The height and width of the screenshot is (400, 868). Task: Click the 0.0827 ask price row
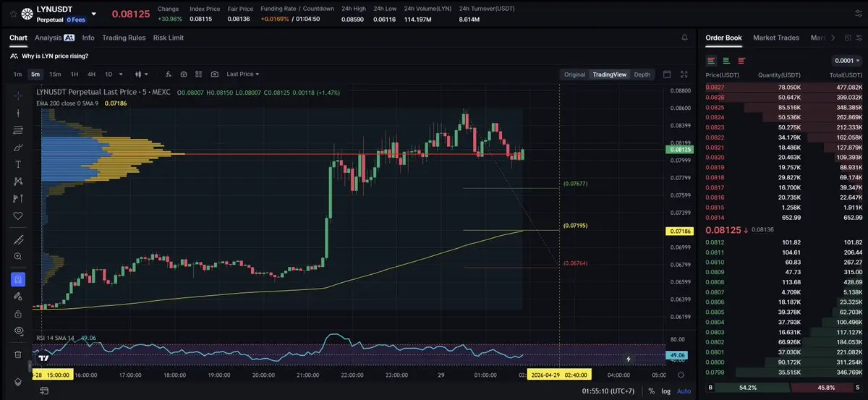784,88
